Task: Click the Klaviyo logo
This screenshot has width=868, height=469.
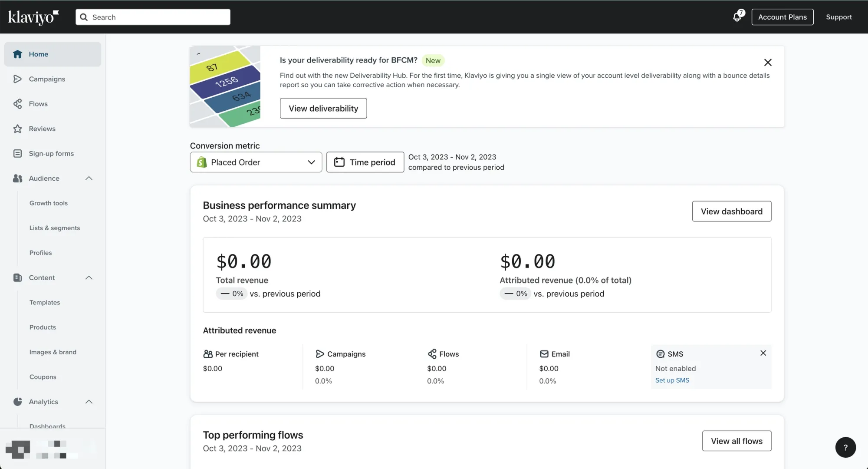Action: pyautogui.click(x=33, y=17)
